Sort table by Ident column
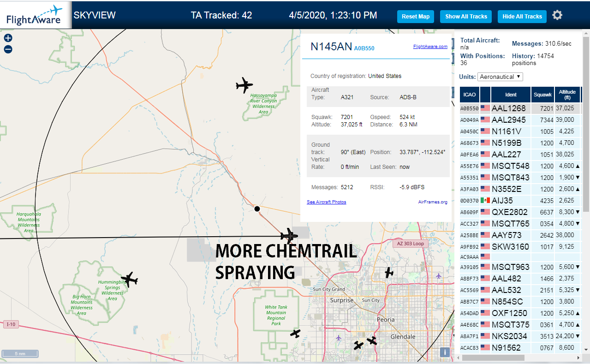 click(x=511, y=95)
